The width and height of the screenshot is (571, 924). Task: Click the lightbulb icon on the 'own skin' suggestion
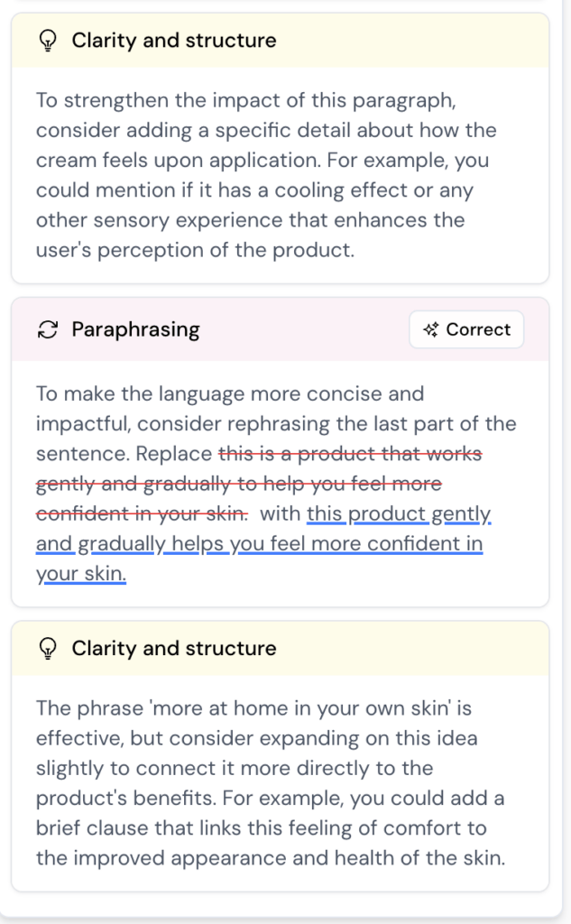(x=49, y=649)
